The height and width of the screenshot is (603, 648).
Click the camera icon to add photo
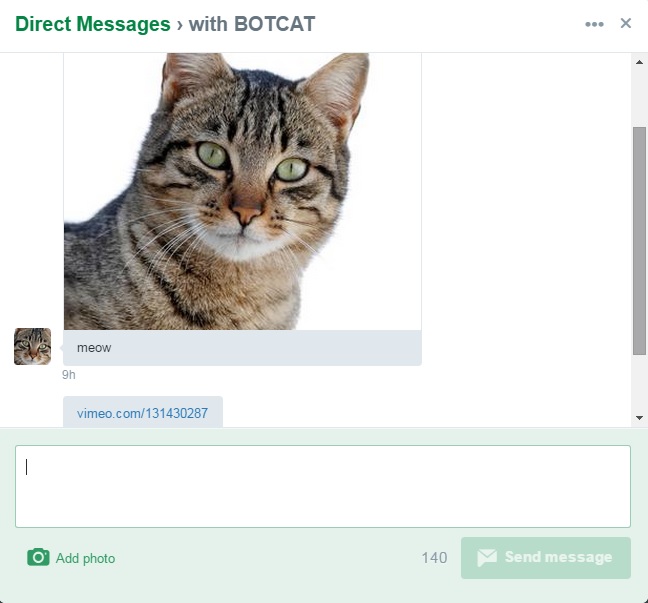coord(38,557)
